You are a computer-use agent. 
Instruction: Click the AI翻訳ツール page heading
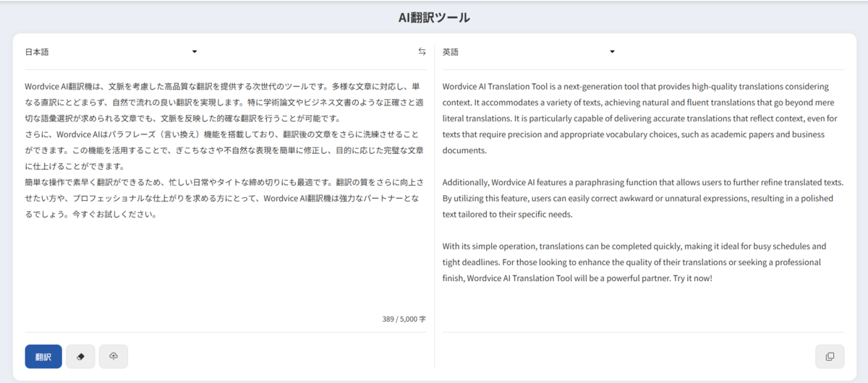(x=434, y=17)
